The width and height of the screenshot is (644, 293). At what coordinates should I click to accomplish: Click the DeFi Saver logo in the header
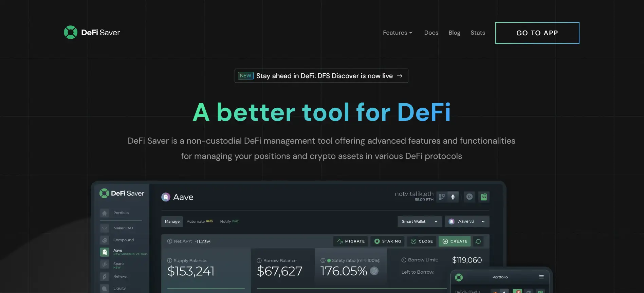coord(92,33)
